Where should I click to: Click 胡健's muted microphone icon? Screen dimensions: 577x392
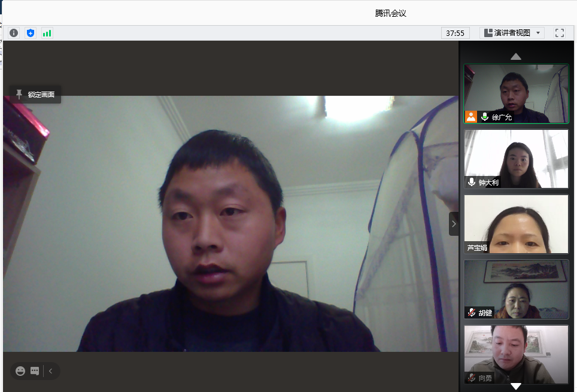click(x=472, y=312)
